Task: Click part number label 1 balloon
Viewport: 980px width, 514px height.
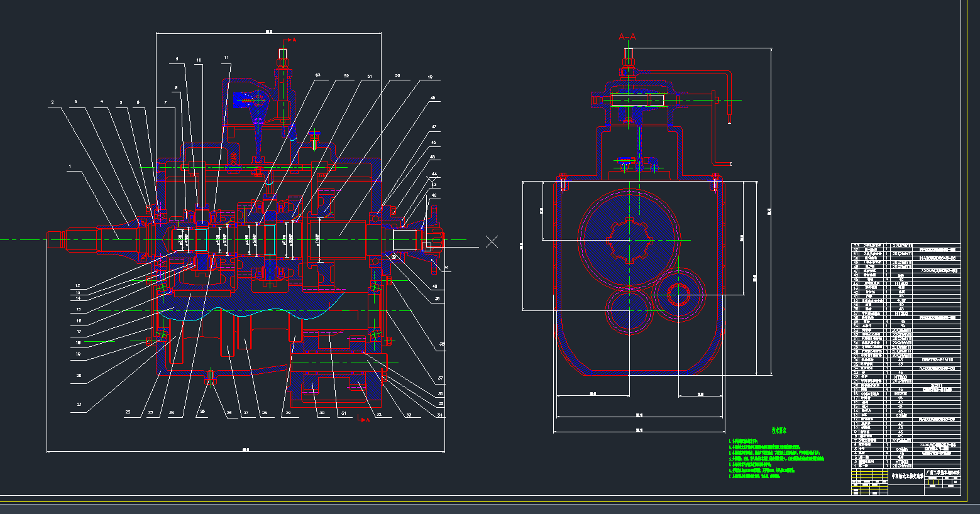Action: 70,167
